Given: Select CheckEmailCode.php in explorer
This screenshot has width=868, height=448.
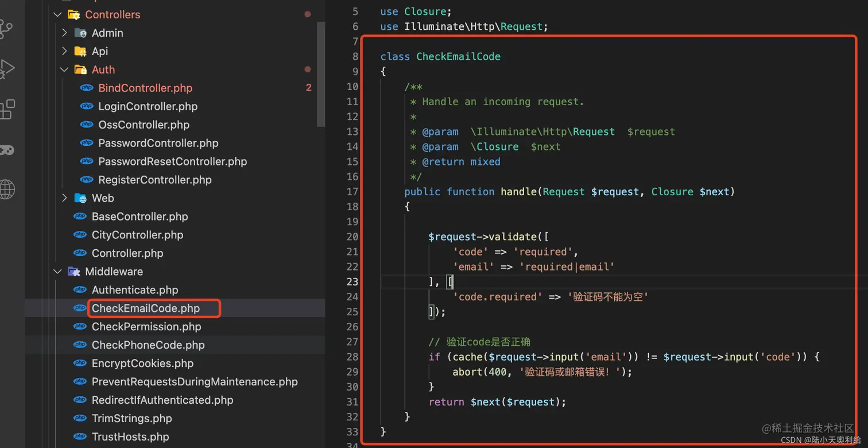Looking at the screenshot, I should 146,308.
